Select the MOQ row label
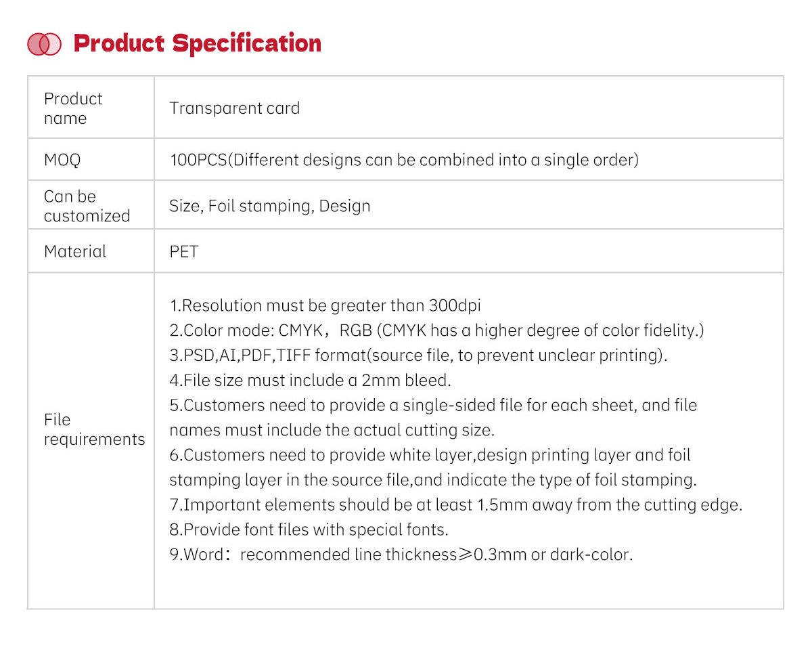 pyautogui.click(x=62, y=160)
